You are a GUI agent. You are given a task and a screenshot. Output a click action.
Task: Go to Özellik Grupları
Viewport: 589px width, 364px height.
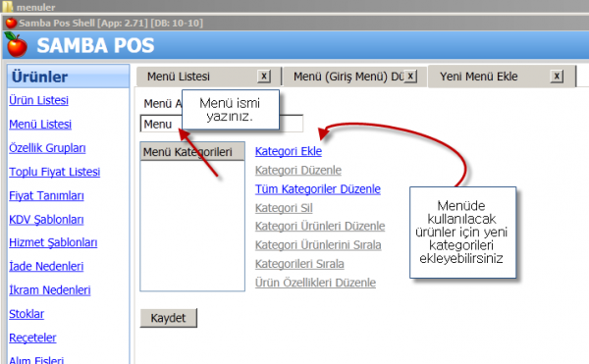coord(47,148)
